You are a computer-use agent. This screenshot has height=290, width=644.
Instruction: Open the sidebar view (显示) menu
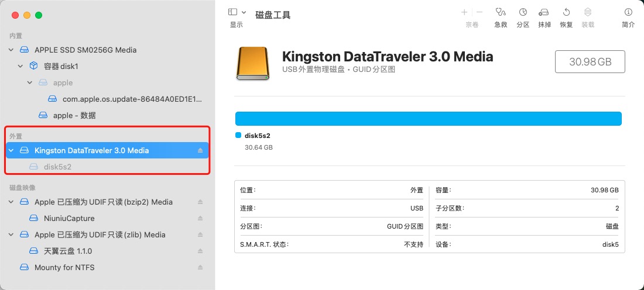[237, 12]
